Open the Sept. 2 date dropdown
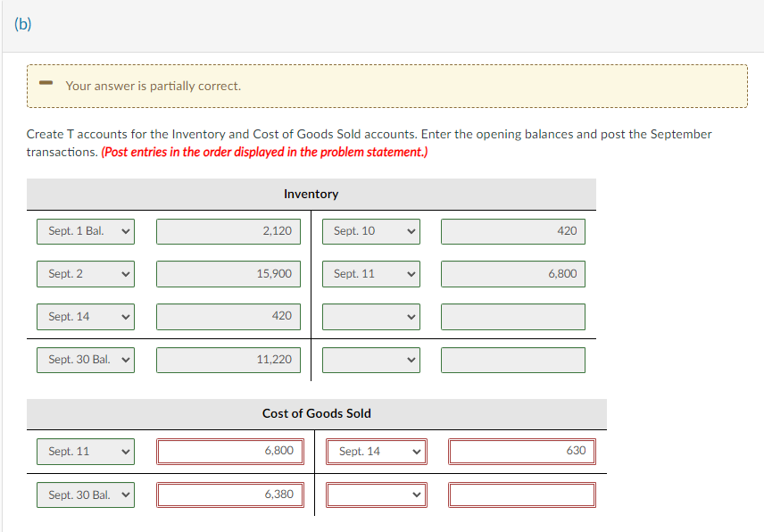764x532 pixels. point(85,273)
